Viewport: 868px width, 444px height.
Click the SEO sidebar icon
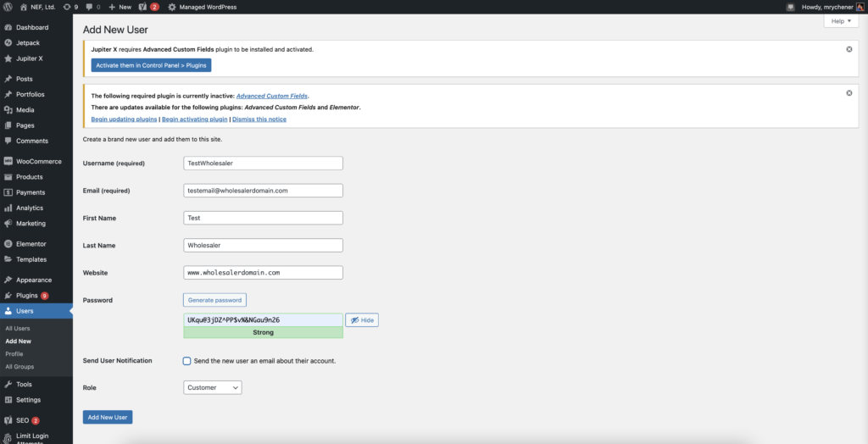click(x=8, y=420)
